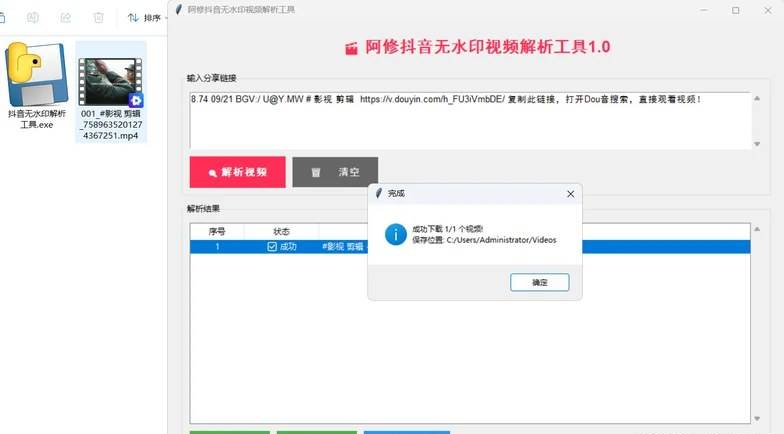The height and width of the screenshot is (434, 784).
Task: Click the trash icon on 清空 button
Action: click(316, 172)
